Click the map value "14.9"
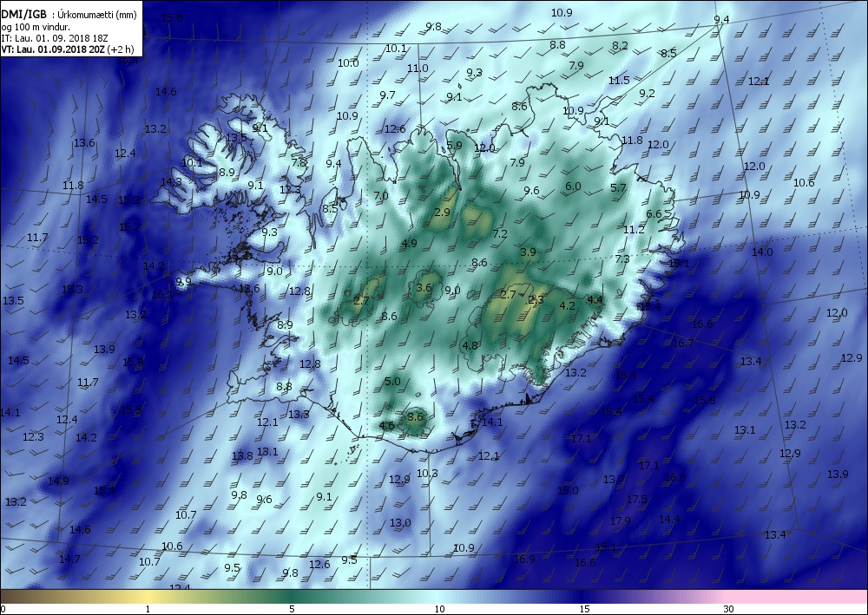The width and height of the screenshot is (868, 615). (x=58, y=481)
